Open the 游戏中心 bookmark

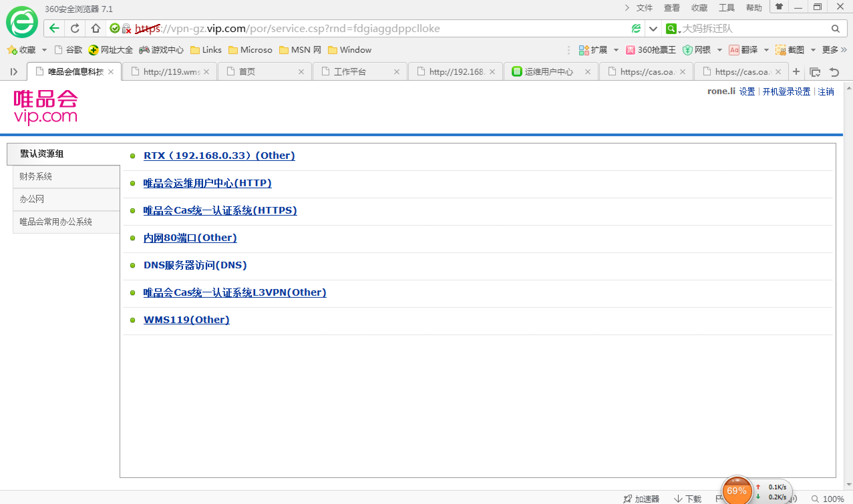[x=161, y=50]
